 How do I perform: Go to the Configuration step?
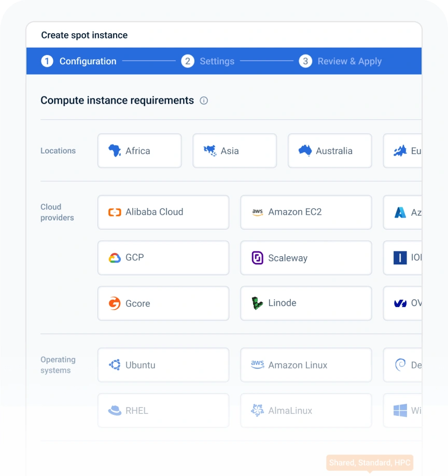coord(88,61)
